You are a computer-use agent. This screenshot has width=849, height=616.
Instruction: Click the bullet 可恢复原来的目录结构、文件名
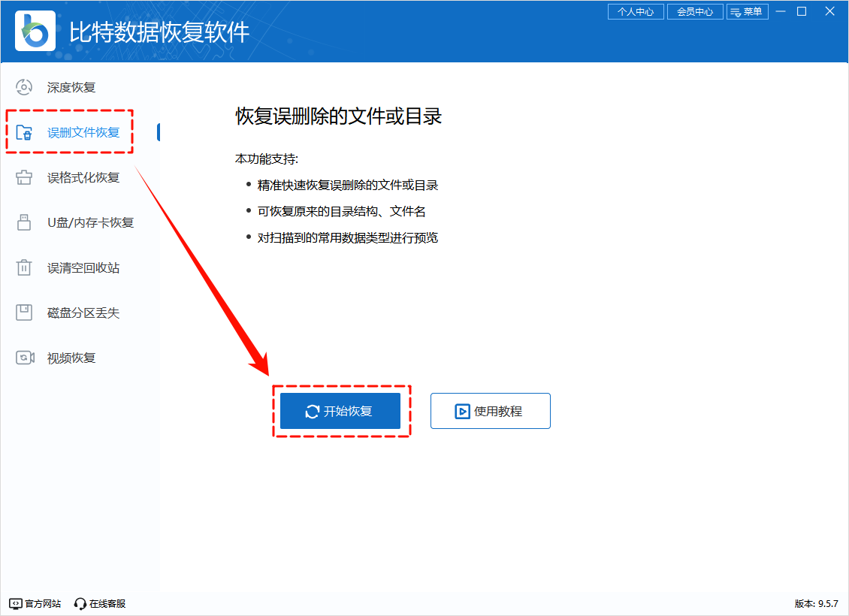341,211
